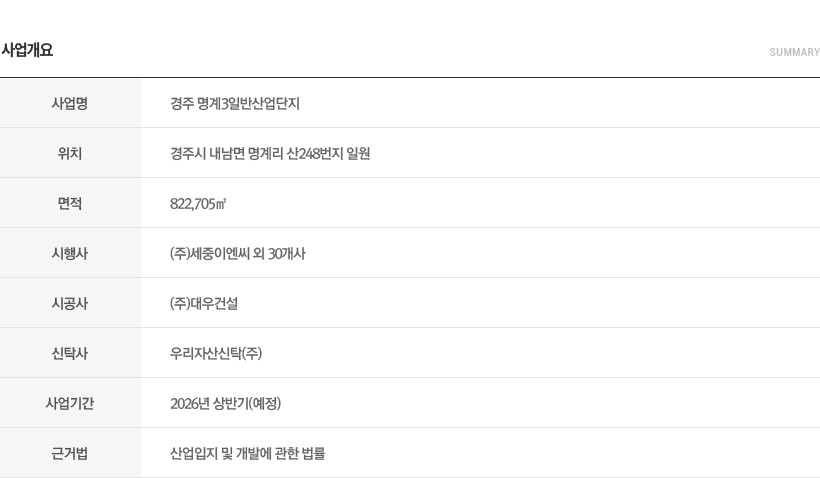Click the contractor name (주)대우건설
820x478 pixels.
pos(204,303)
